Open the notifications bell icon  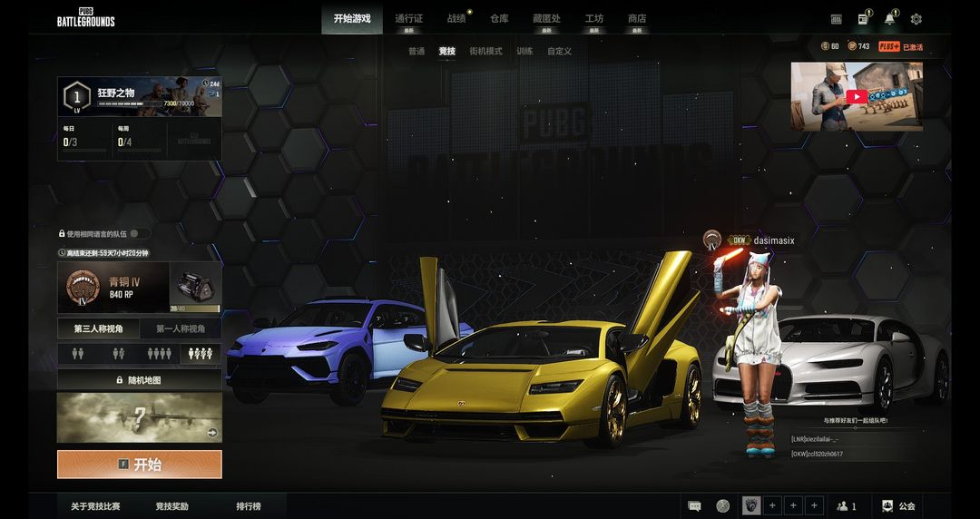tap(889, 19)
